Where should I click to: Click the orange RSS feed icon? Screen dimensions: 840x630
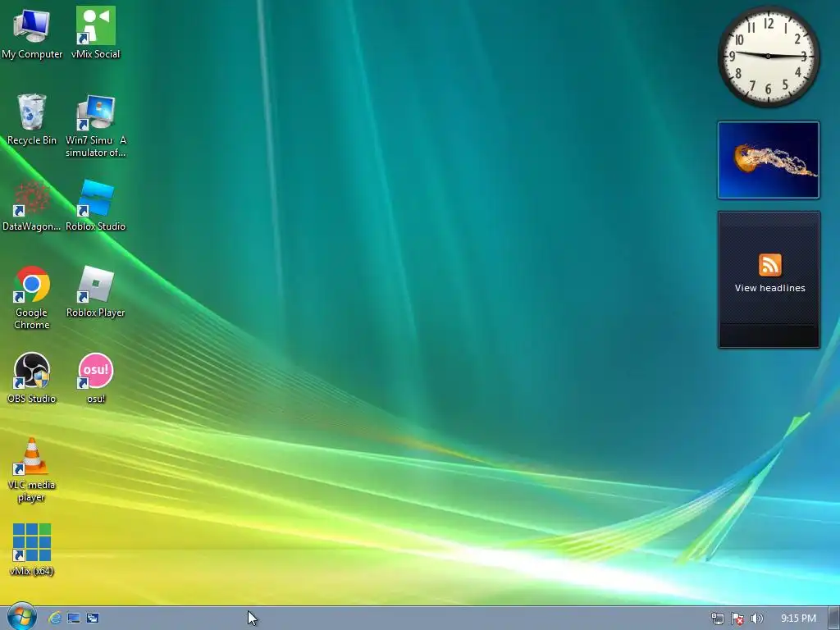coord(769,265)
